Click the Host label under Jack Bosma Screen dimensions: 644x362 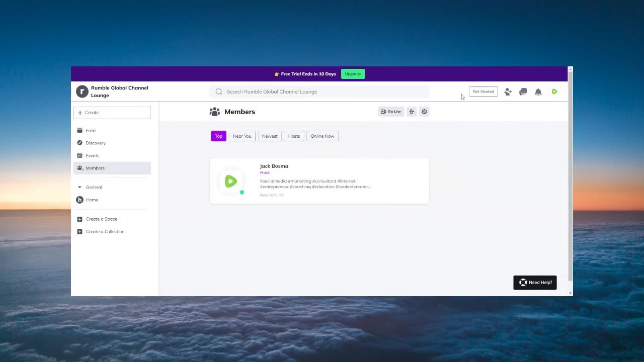click(265, 172)
